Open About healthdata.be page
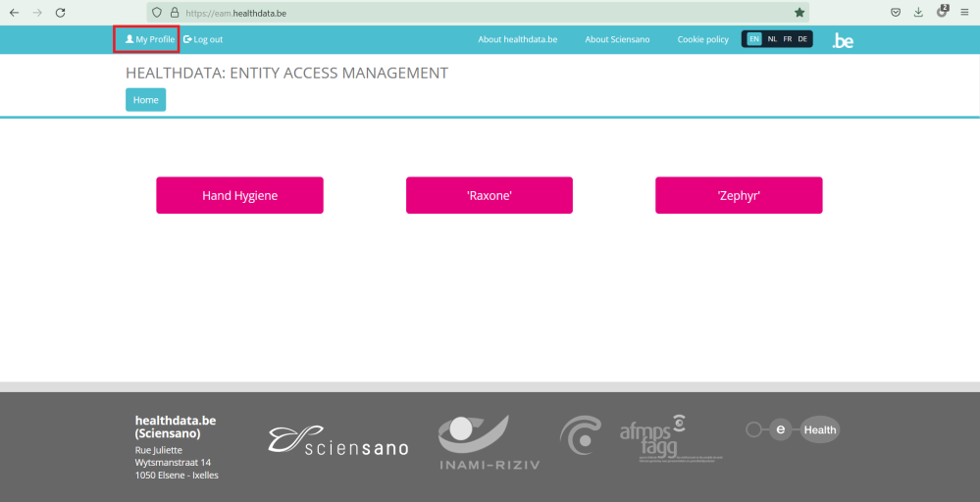 point(517,39)
